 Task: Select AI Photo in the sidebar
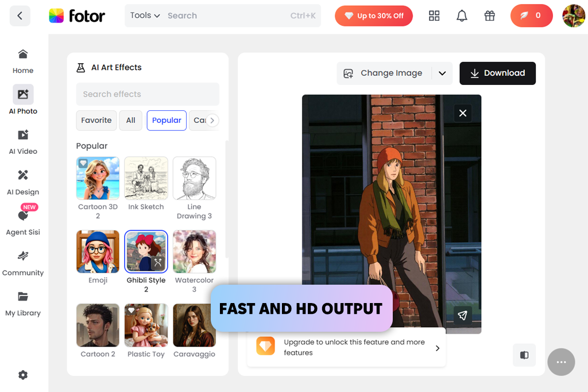(x=23, y=100)
